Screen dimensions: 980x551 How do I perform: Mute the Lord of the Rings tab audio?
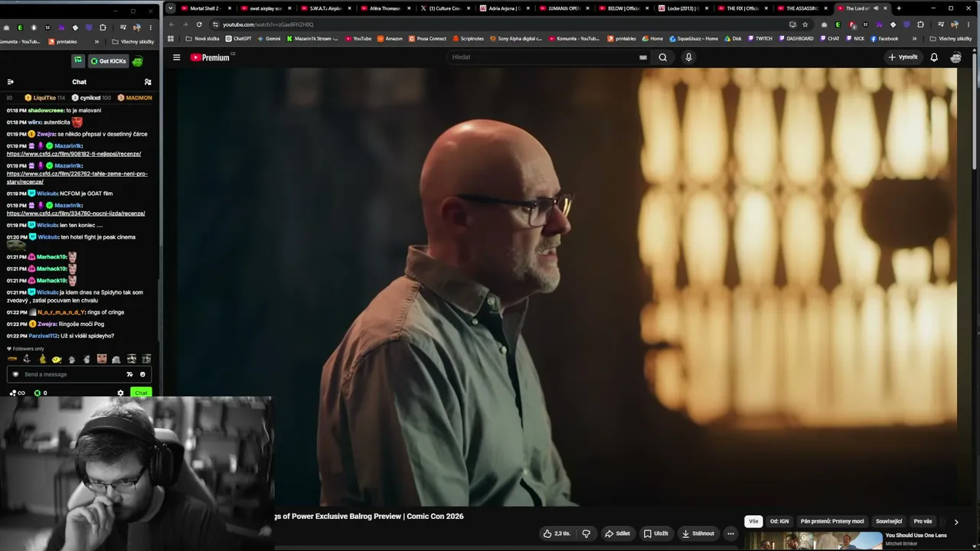tap(876, 8)
